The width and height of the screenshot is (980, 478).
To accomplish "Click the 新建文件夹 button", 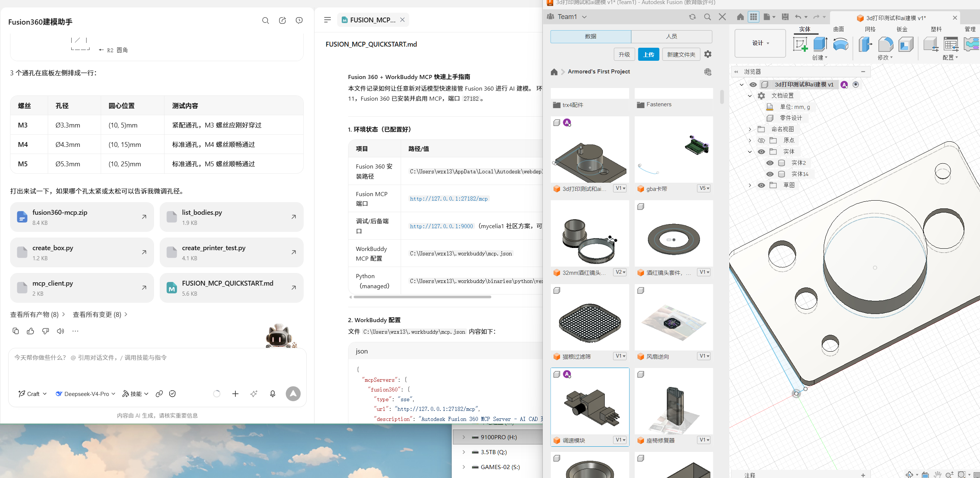I will [681, 55].
